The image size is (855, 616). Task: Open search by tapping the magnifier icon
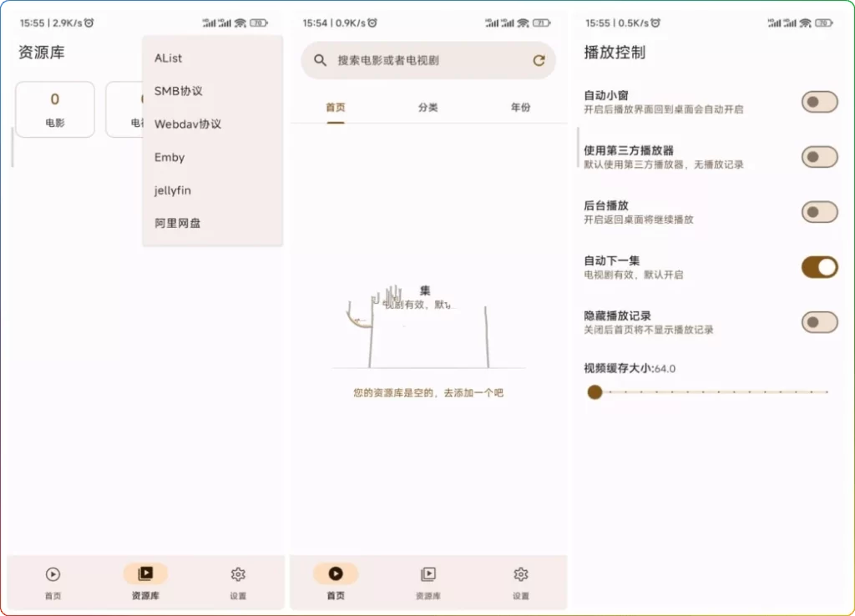(321, 60)
